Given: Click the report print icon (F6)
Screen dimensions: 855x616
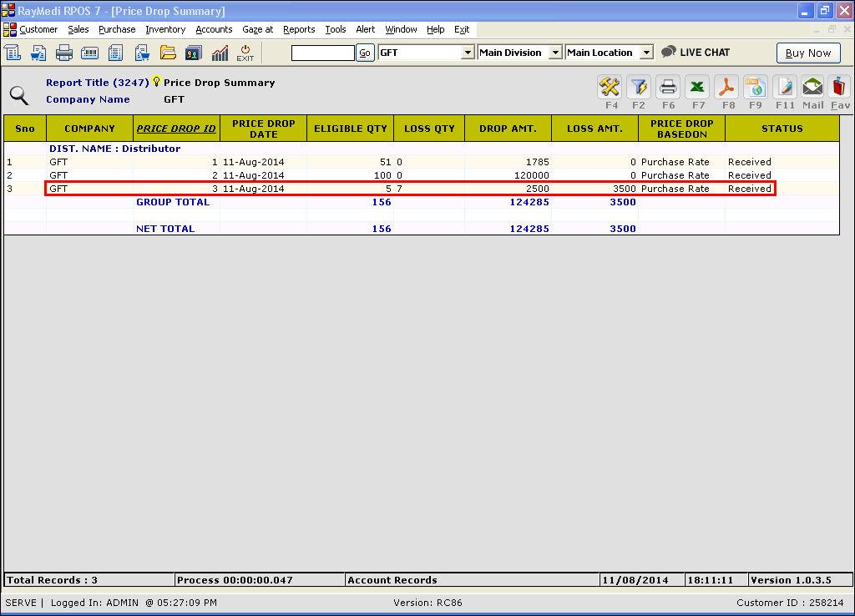Looking at the screenshot, I should (668, 87).
